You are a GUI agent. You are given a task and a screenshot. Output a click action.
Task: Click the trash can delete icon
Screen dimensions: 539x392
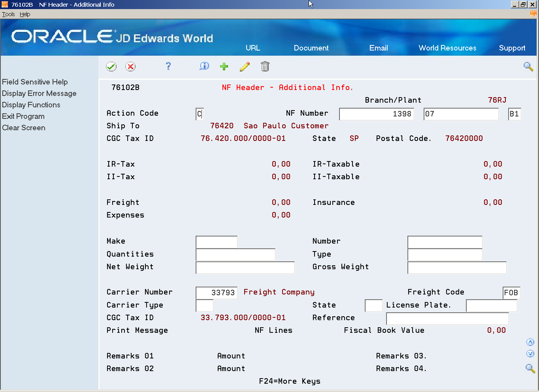pos(265,66)
